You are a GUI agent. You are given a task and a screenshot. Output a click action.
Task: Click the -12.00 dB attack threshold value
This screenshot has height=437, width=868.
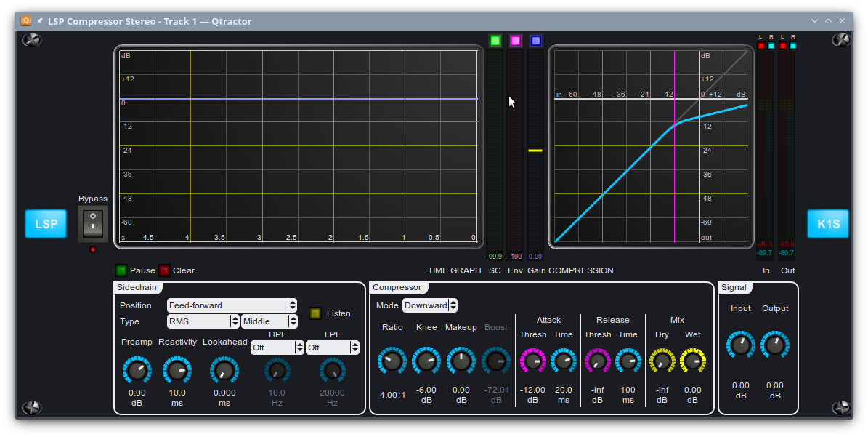click(532, 390)
